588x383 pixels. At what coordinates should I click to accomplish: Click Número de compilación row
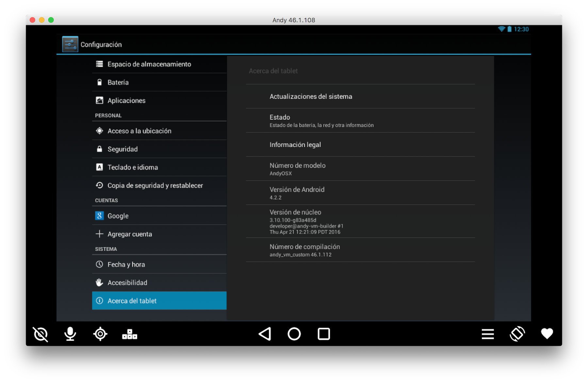[x=360, y=250]
